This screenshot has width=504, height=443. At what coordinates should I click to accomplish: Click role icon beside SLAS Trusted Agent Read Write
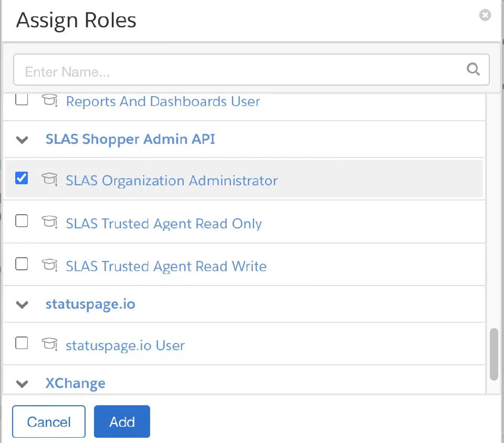49,265
